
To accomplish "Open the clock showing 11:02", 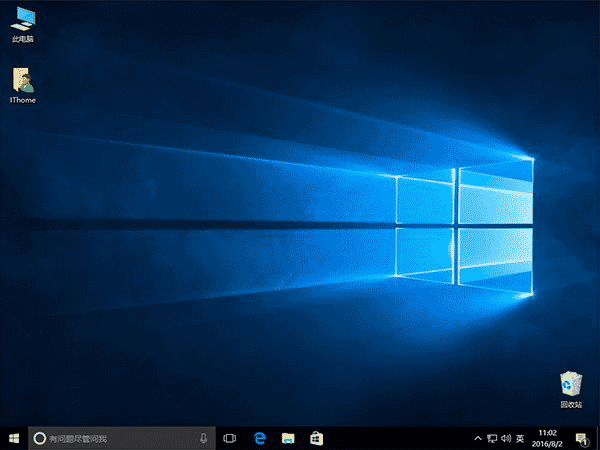I will 548,438.
